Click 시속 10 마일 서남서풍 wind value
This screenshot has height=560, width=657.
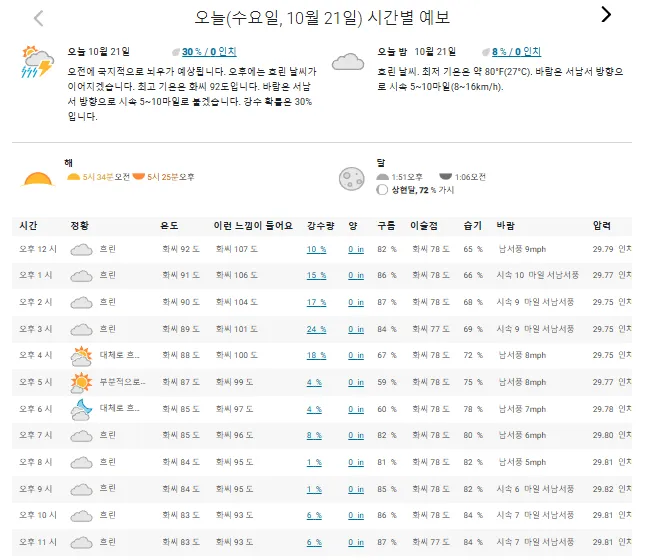(x=538, y=275)
